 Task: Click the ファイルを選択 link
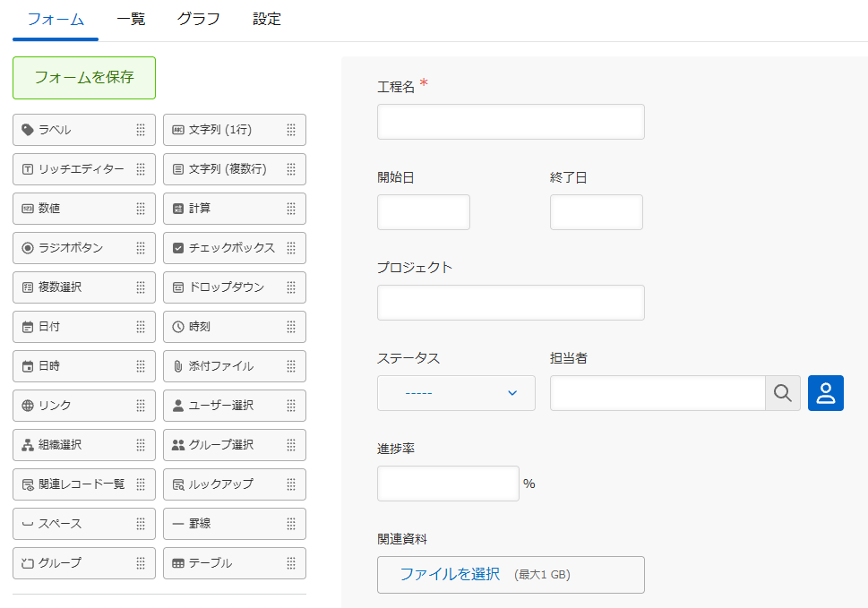[450, 574]
